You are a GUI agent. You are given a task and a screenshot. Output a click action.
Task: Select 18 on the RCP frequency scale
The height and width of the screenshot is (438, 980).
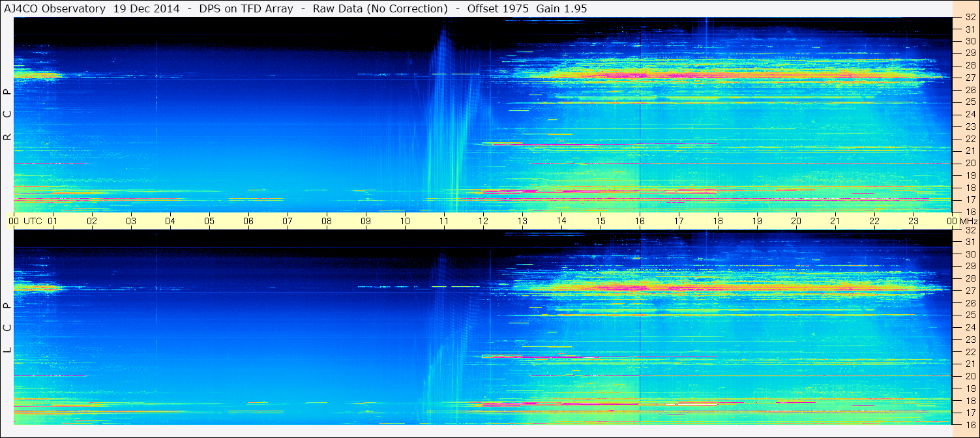970,187
